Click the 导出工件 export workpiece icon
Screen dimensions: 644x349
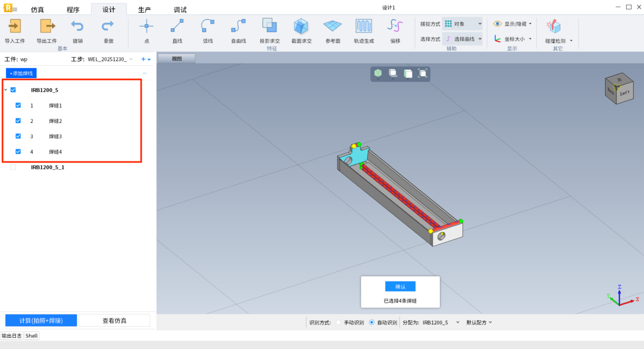tap(47, 26)
